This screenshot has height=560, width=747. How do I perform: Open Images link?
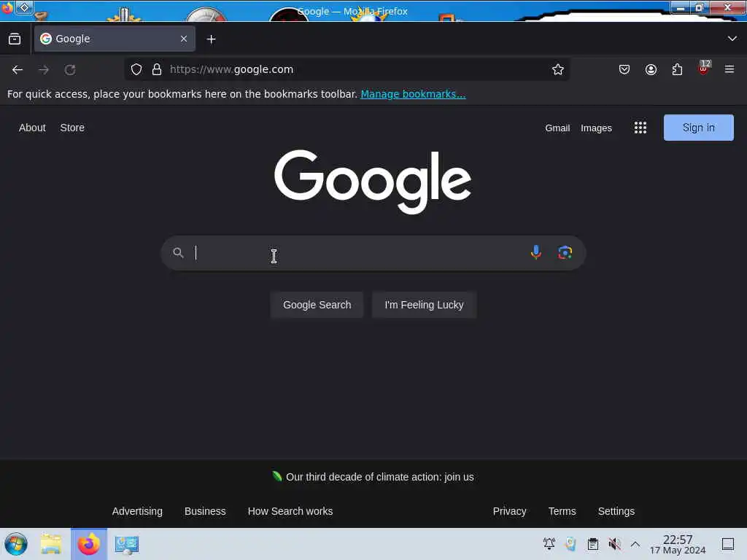point(596,128)
